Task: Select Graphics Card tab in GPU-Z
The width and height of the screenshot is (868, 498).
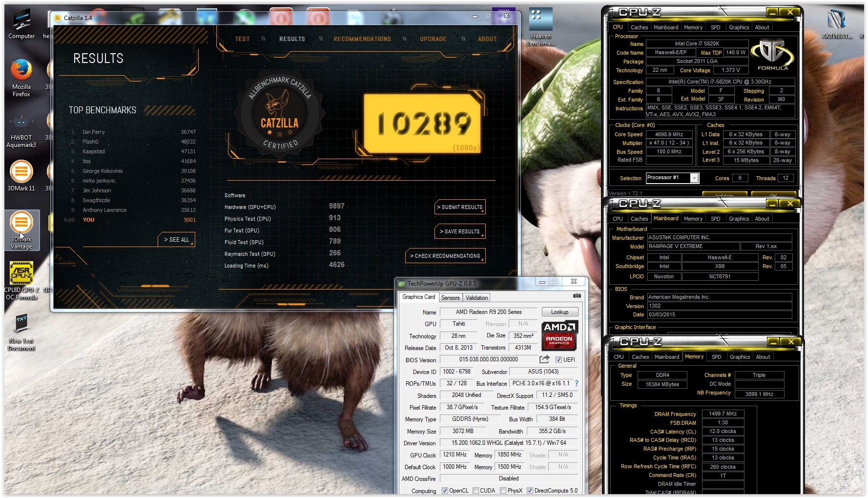Action: 418,297
